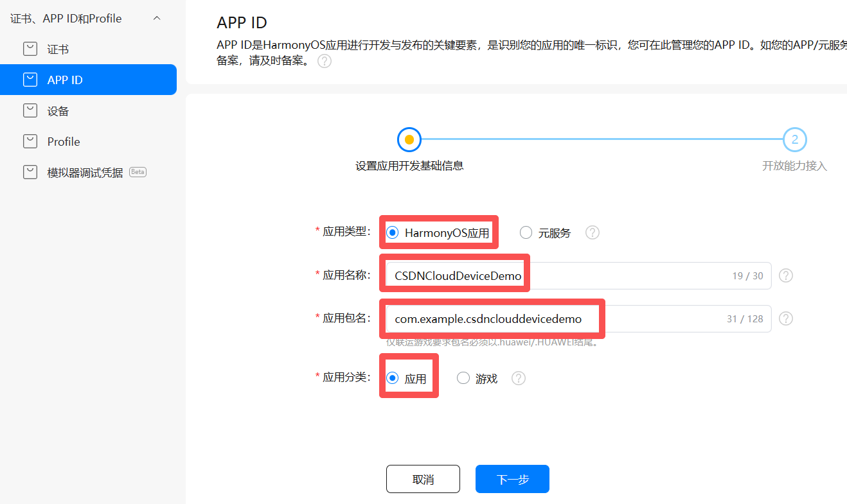This screenshot has width=847, height=504.
Task: Click the 应用分类 label
Action: (x=346, y=377)
